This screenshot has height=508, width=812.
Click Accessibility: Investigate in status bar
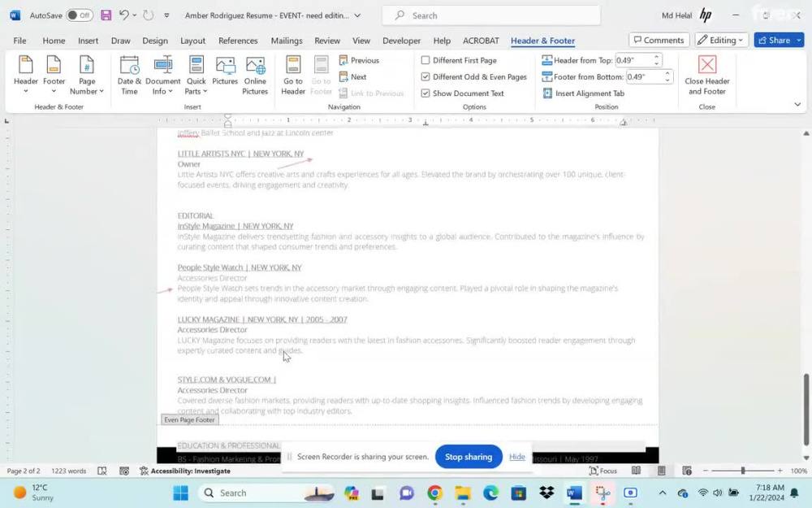click(x=185, y=471)
